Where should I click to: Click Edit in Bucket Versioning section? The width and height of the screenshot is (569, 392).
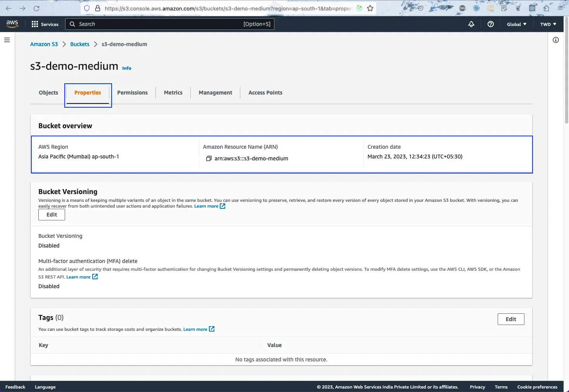coord(52,215)
